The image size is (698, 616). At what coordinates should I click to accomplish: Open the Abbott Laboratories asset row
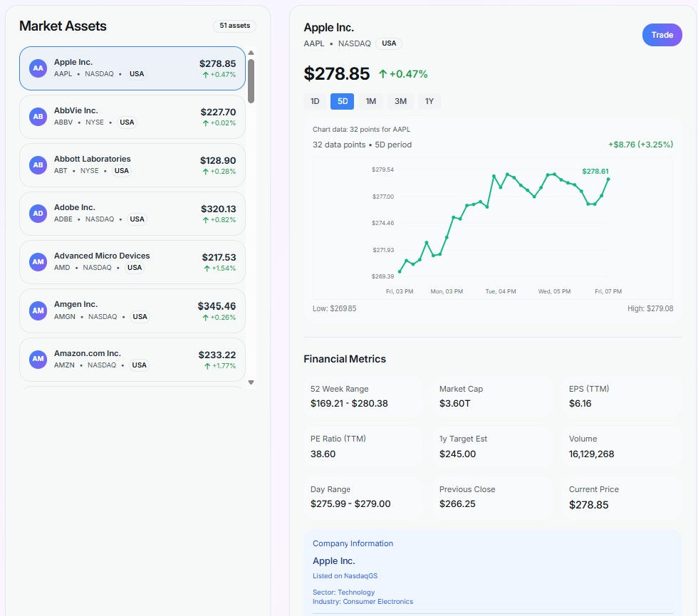click(x=132, y=165)
